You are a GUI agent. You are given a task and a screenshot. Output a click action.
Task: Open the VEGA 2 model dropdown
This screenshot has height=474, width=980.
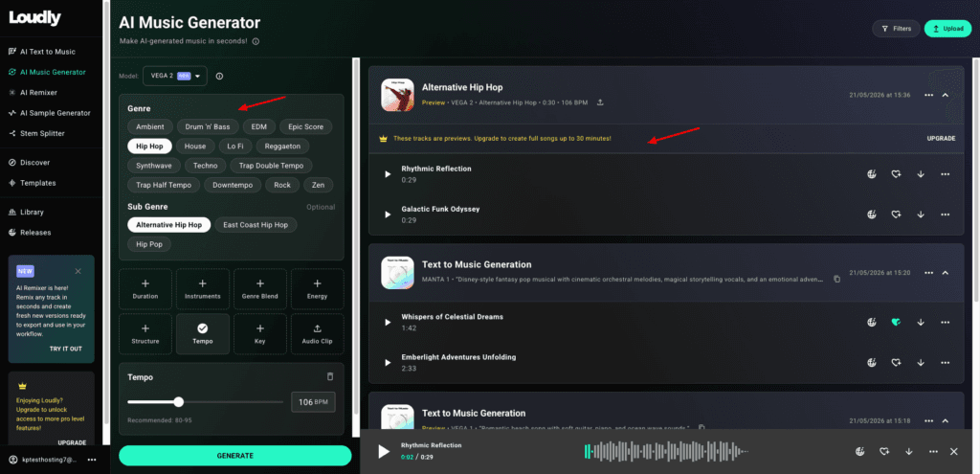click(174, 76)
